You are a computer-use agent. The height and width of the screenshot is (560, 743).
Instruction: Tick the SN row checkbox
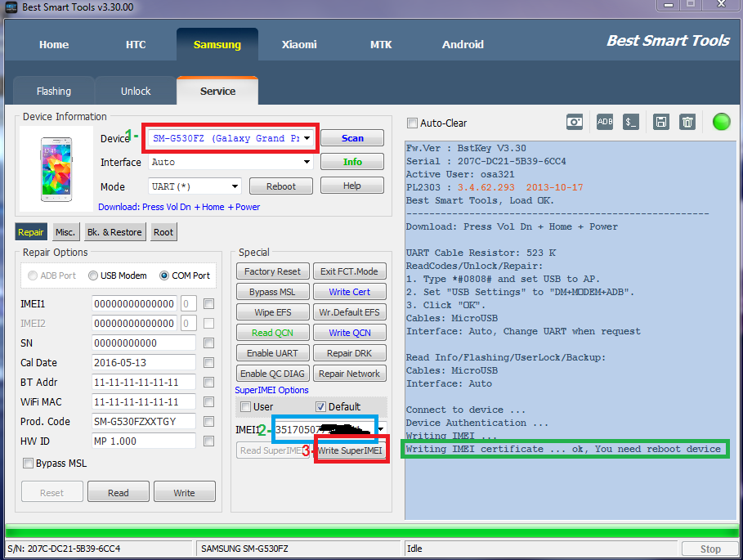(208, 343)
